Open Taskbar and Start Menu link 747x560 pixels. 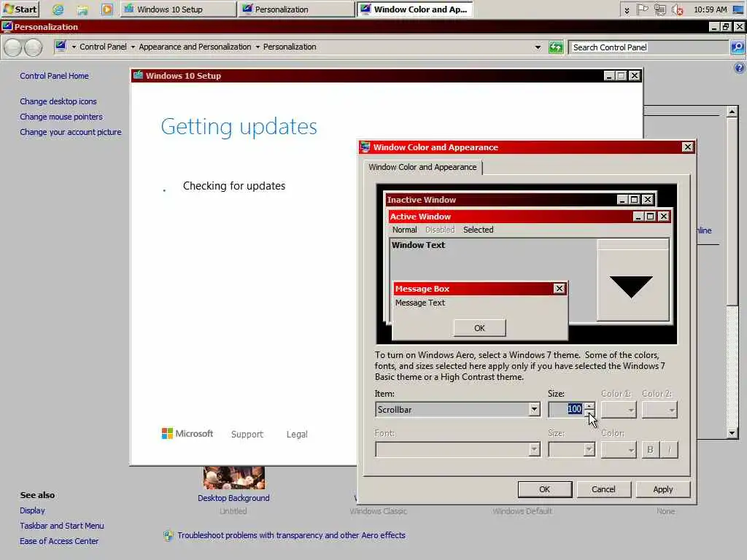(x=62, y=526)
